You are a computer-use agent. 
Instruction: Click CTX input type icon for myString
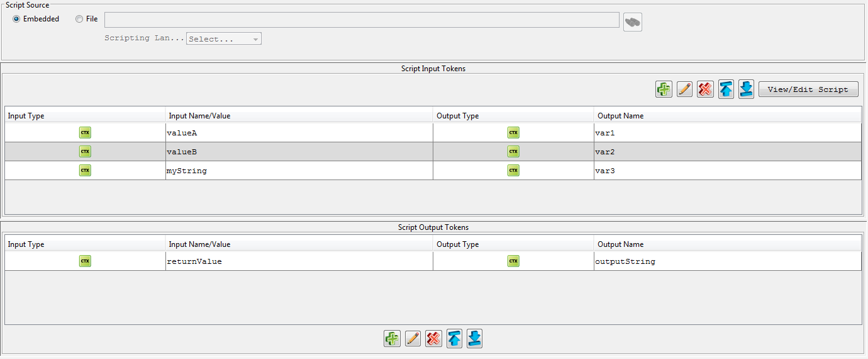tap(85, 171)
